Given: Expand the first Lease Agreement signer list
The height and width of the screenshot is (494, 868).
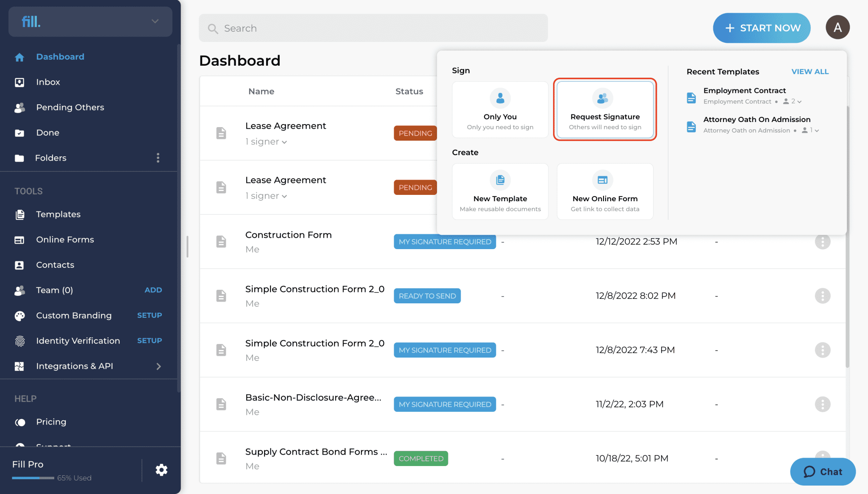Looking at the screenshot, I should [x=266, y=142].
